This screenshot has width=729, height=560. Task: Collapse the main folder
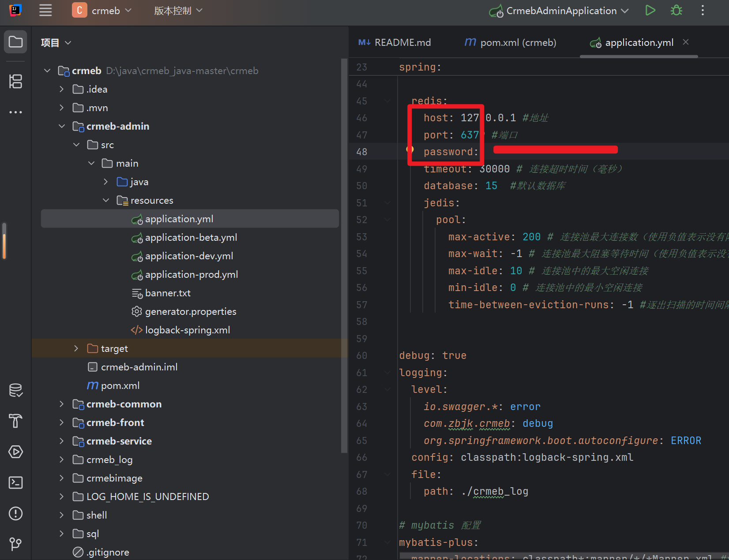click(91, 163)
